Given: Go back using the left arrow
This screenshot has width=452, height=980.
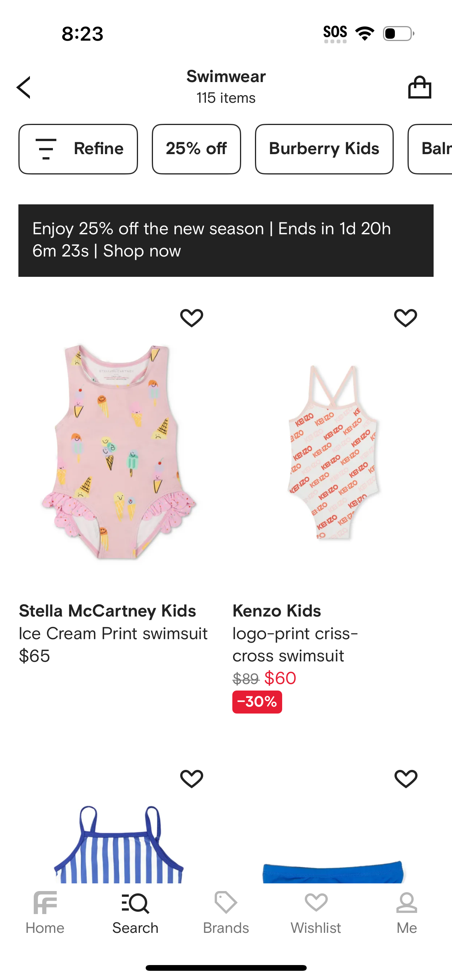Looking at the screenshot, I should coord(24,87).
